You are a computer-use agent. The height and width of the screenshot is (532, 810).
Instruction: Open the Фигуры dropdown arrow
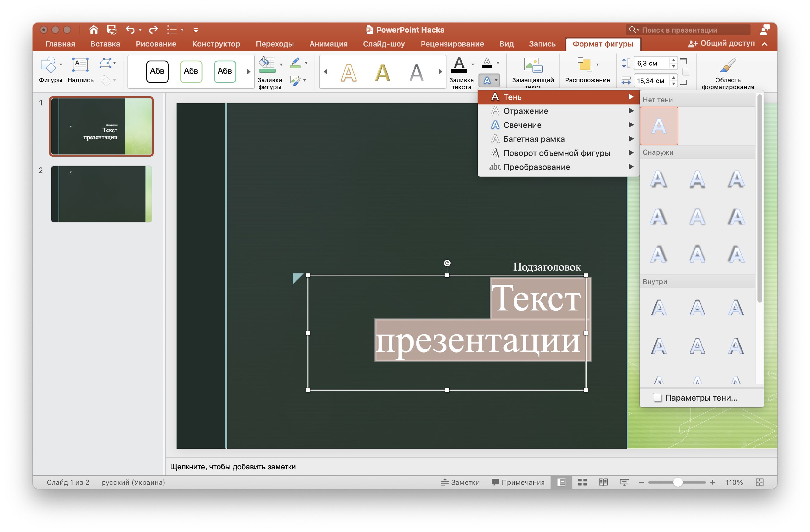(61, 65)
